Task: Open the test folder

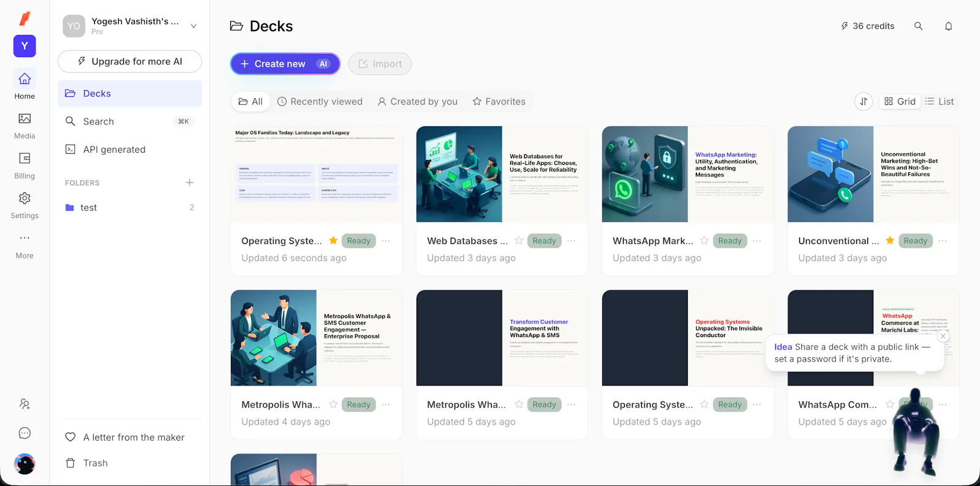Action: [x=130, y=208]
